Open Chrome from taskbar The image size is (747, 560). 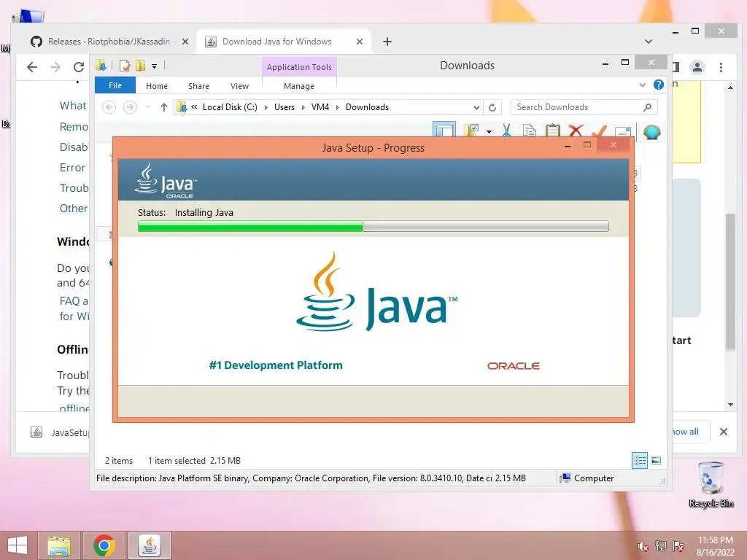(104, 545)
